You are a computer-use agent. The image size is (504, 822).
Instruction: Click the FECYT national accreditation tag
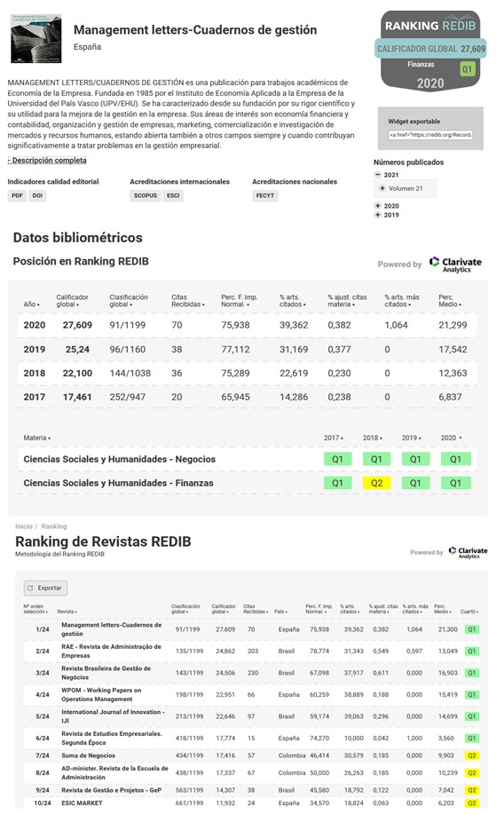265,195
